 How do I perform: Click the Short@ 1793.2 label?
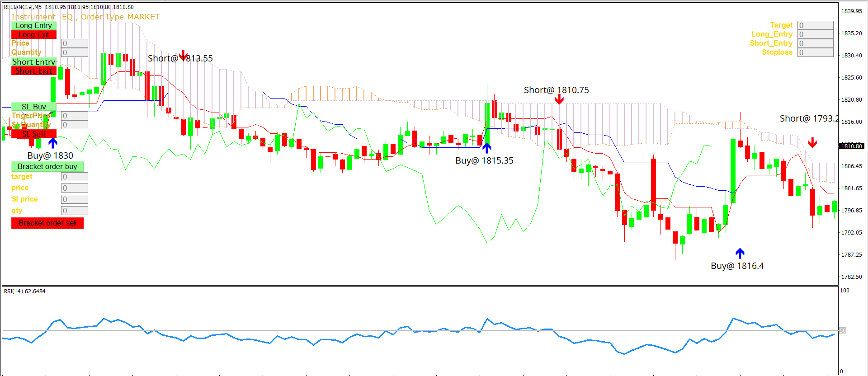coord(809,118)
